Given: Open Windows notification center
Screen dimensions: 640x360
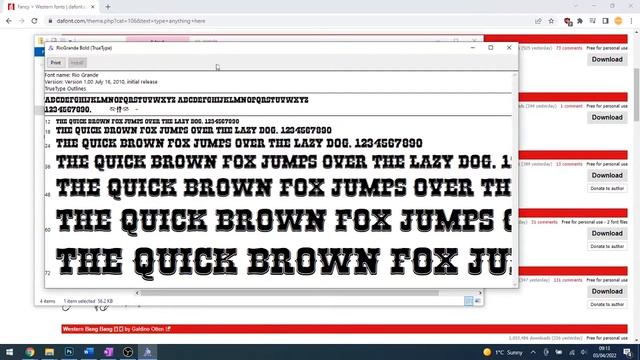Looking at the screenshot, I should [627, 352].
